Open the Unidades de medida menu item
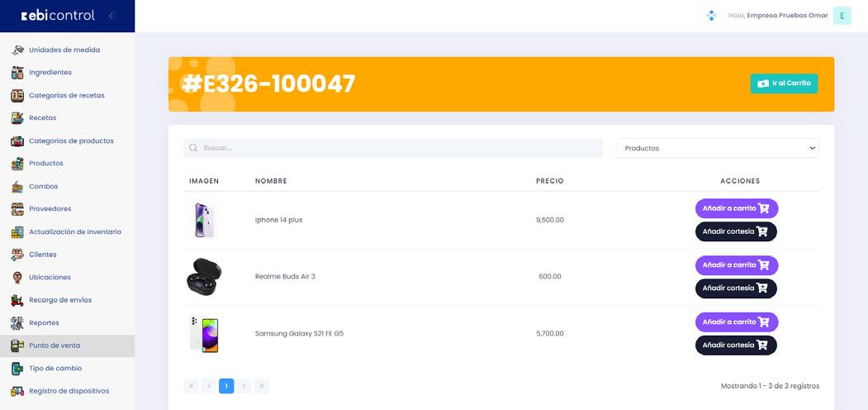Screen dimensions: 868x410 coord(64,50)
